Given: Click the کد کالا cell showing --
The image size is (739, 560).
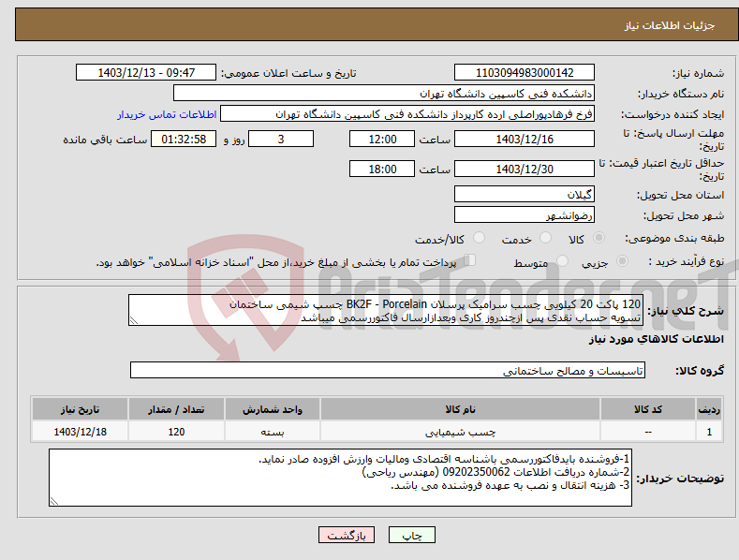Looking at the screenshot, I should pos(648,432).
